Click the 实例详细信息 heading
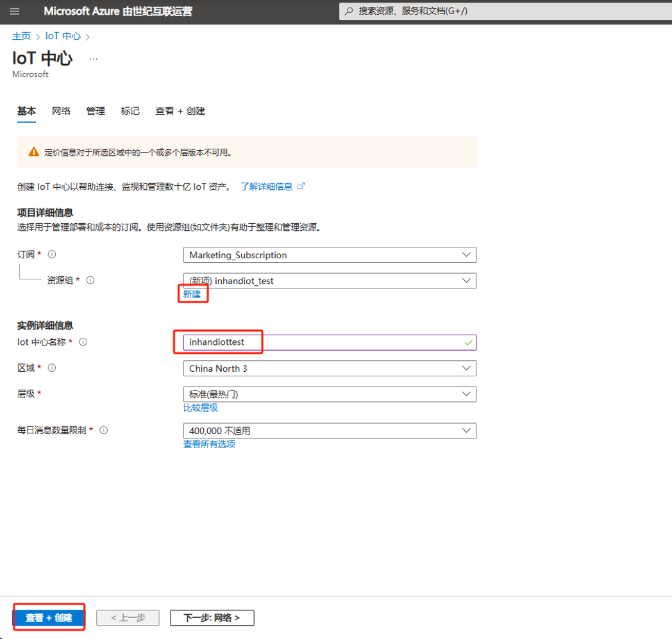The width and height of the screenshot is (672, 643). click(45, 326)
